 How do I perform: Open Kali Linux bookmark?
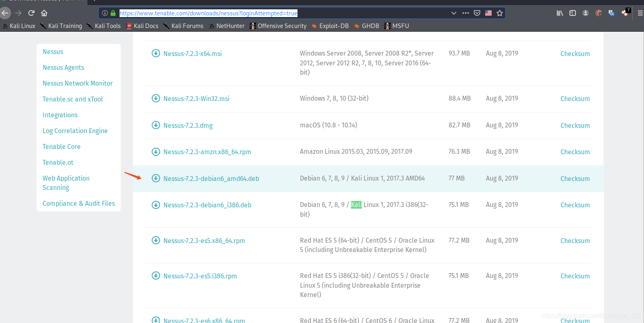[x=19, y=26]
